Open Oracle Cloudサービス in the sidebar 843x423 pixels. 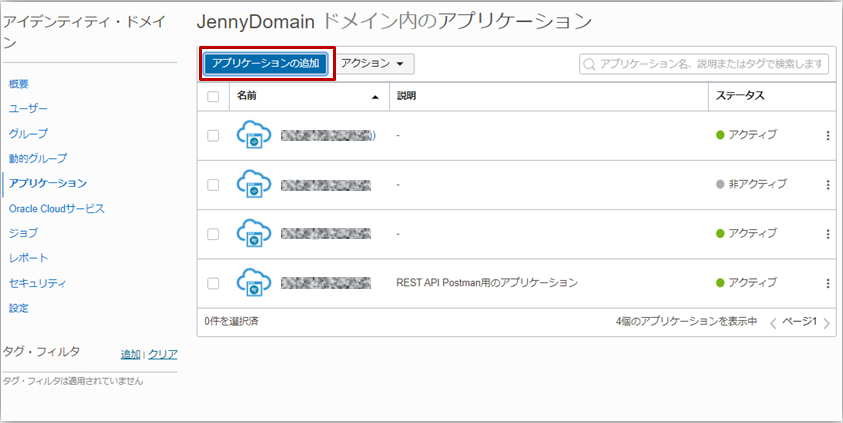[x=56, y=208]
